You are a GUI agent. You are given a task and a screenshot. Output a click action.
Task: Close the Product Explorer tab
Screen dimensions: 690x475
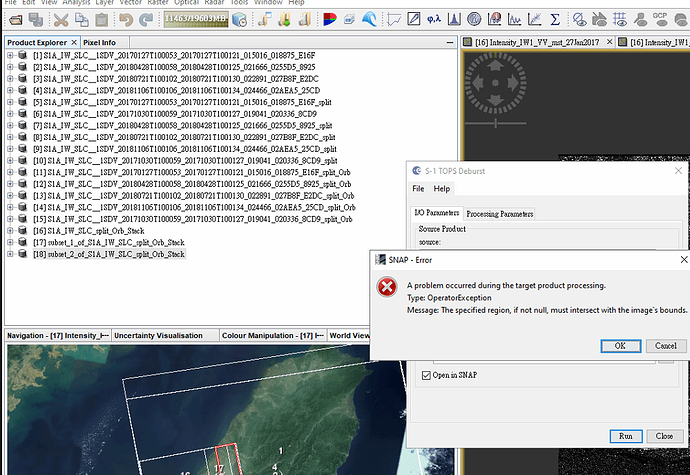pyautogui.click(x=74, y=42)
